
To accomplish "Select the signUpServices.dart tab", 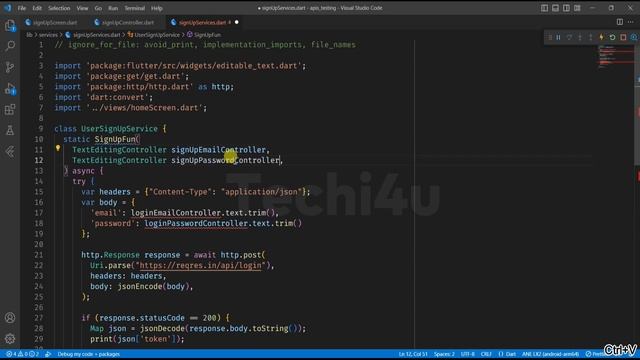I will click(202, 22).
